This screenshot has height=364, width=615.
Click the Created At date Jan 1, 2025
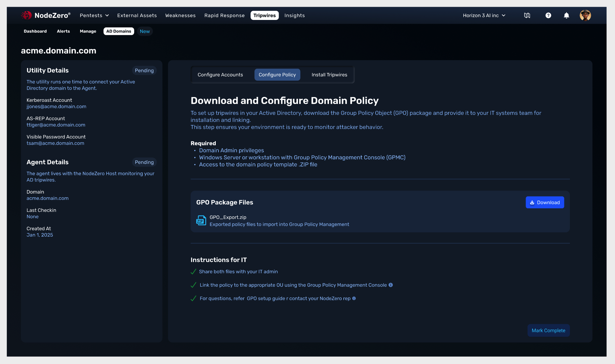coord(40,235)
